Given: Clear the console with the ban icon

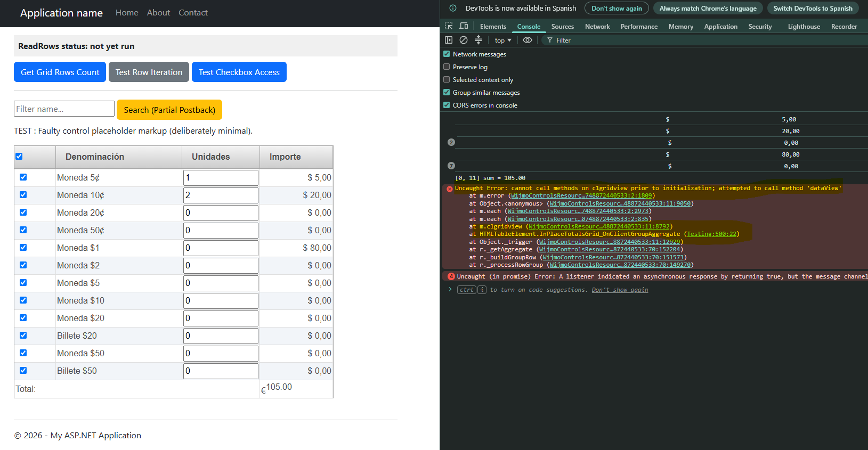Looking at the screenshot, I should [x=464, y=40].
